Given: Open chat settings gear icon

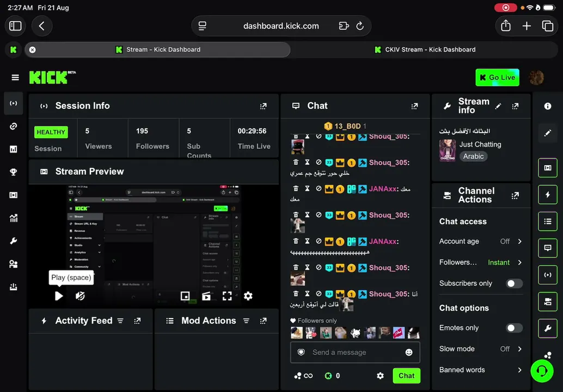Looking at the screenshot, I should tap(380, 376).
